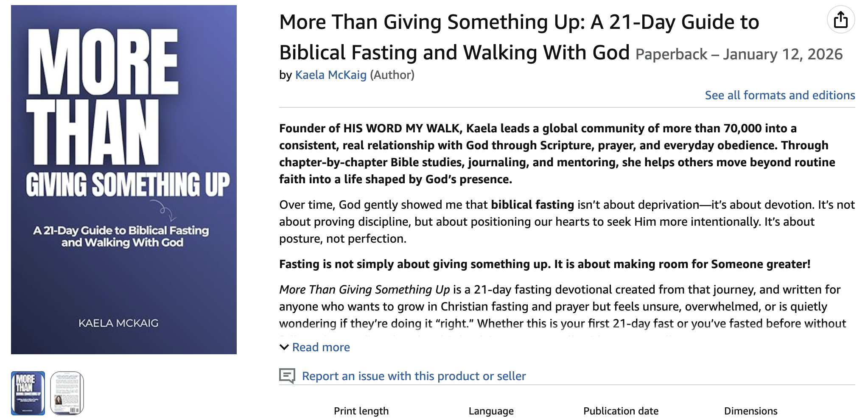Click the Dimensions detail label
The image size is (868, 420).
click(x=750, y=411)
